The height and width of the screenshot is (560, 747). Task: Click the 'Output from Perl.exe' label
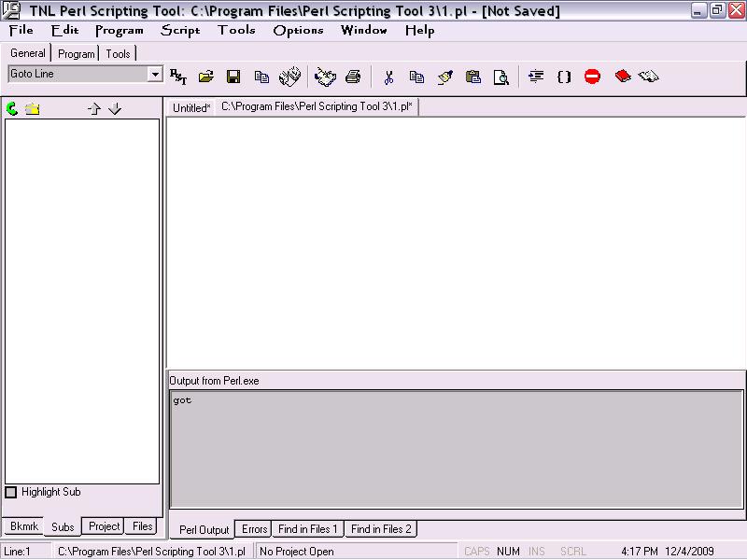tap(214, 381)
